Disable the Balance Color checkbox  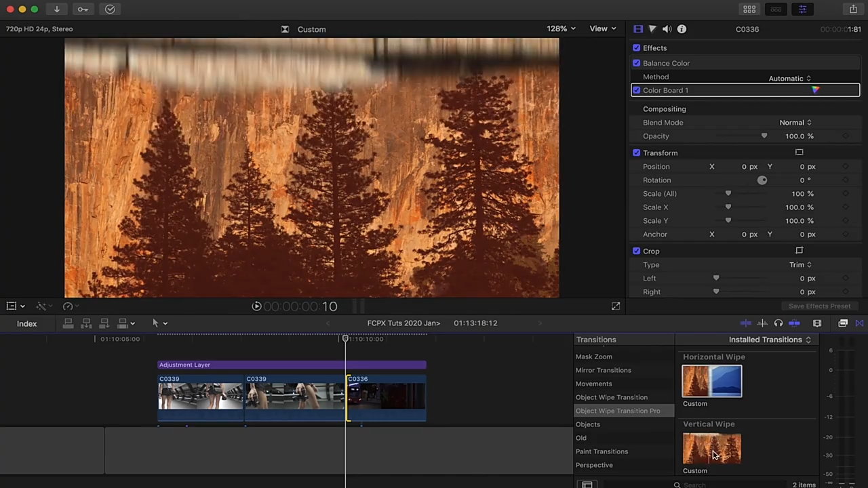point(636,63)
